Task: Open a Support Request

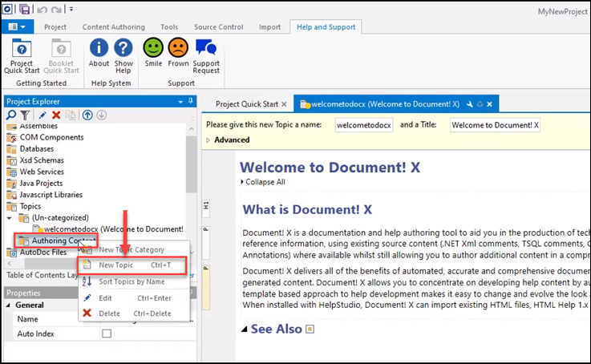Action: (206, 54)
